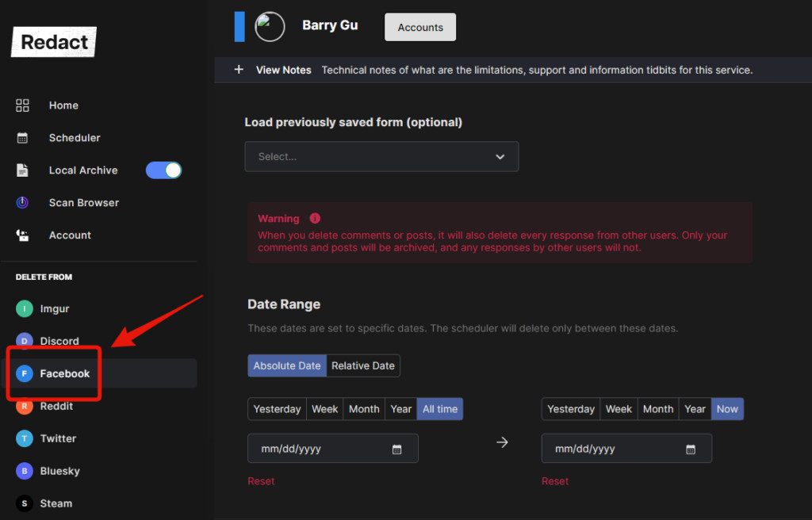Click the Scan Browser icon
The width and height of the screenshot is (812, 520).
coord(22,202)
